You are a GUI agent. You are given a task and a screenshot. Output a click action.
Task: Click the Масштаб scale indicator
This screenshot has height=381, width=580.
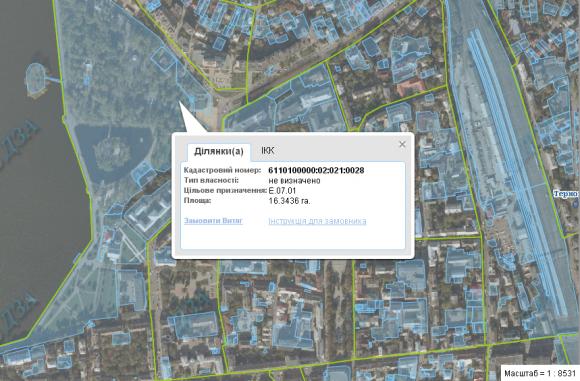(540, 373)
